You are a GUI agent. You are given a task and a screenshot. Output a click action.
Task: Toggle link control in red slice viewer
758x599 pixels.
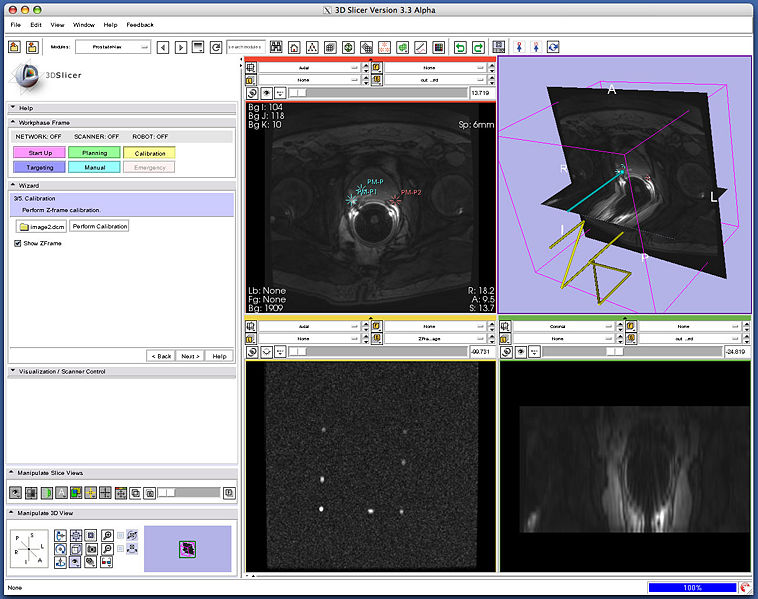(252, 93)
